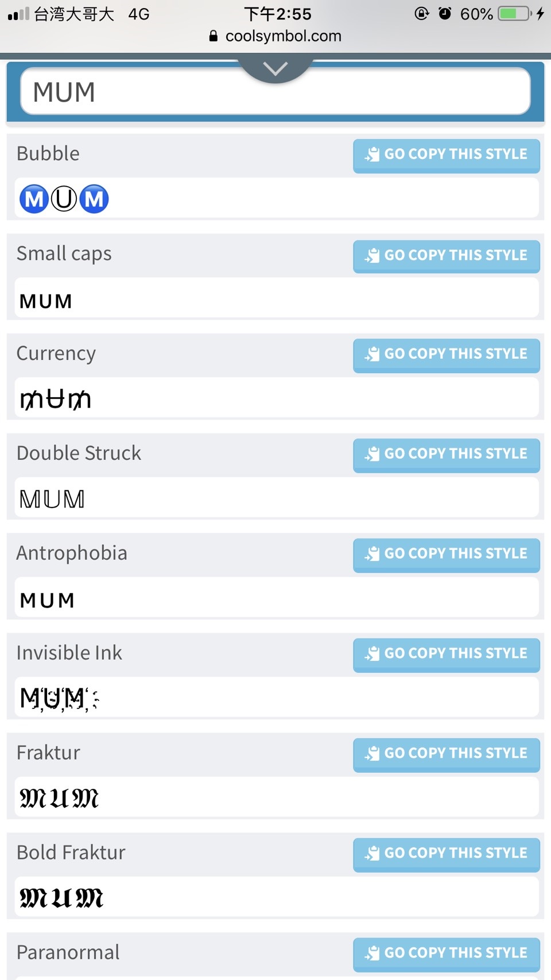551x980 pixels.
Task: Select the Bold Fraktur text result
Action: tap(61, 898)
